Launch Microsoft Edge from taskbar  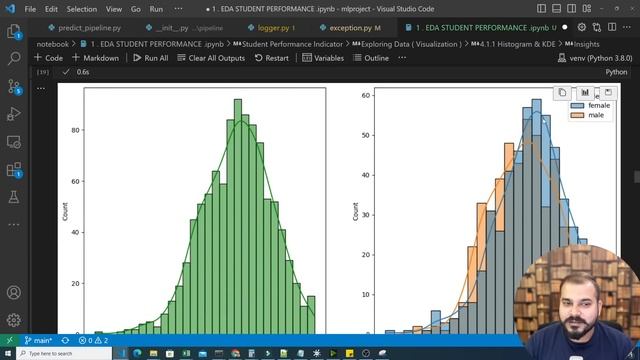click(x=137, y=353)
